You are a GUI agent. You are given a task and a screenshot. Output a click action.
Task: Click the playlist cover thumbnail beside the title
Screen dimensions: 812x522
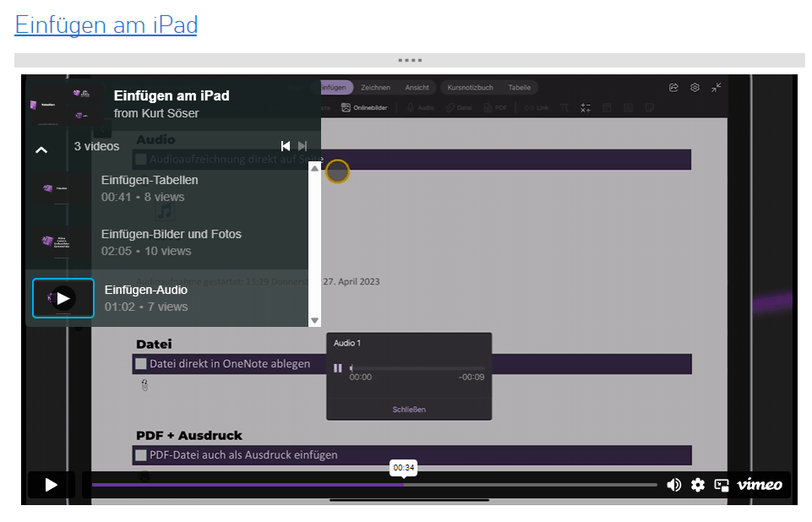[68, 104]
